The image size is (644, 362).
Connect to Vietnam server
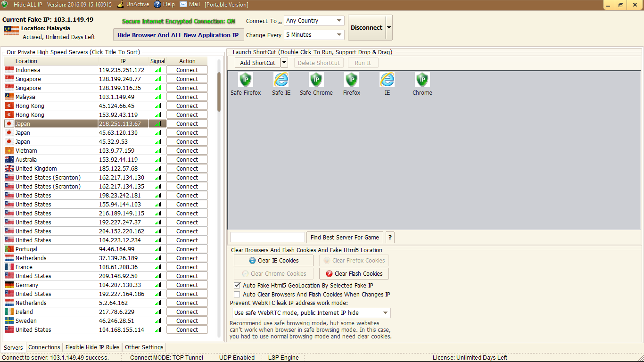point(187,150)
